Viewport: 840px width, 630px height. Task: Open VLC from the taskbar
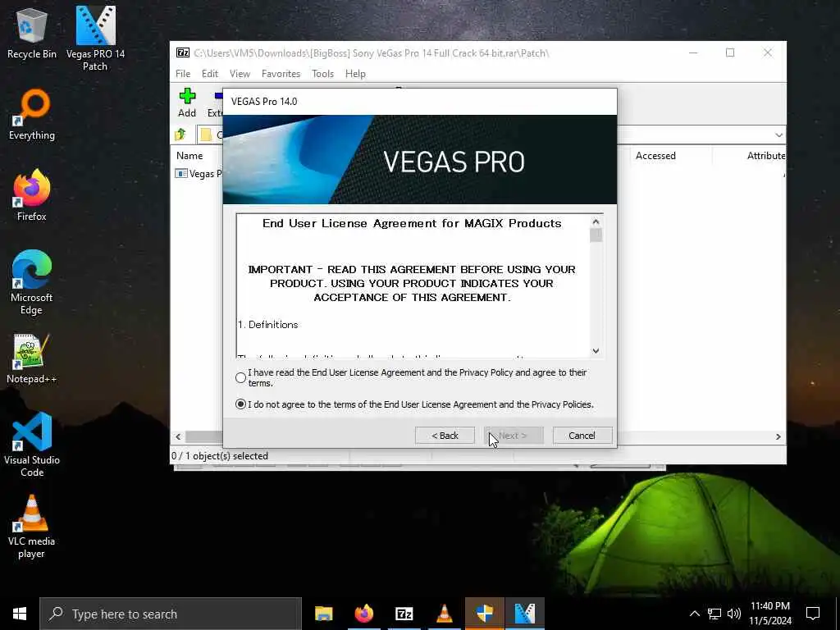[x=444, y=614]
